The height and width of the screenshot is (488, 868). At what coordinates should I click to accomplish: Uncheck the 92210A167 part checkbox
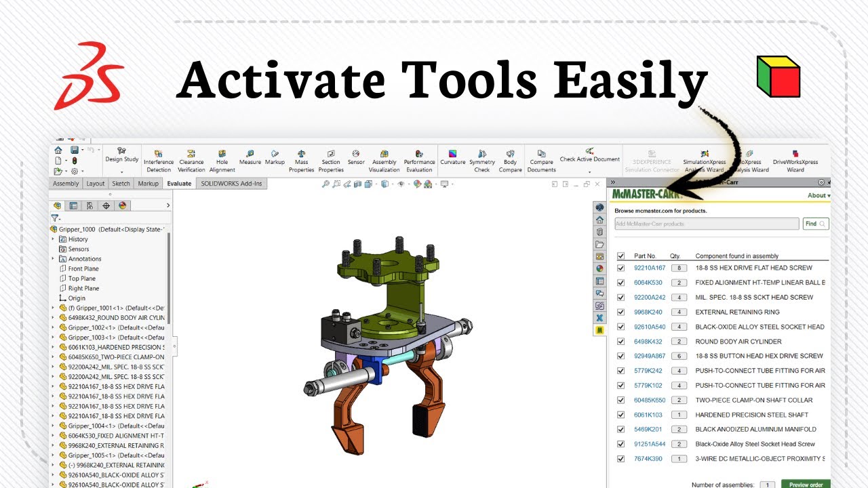(x=620, y=268)
